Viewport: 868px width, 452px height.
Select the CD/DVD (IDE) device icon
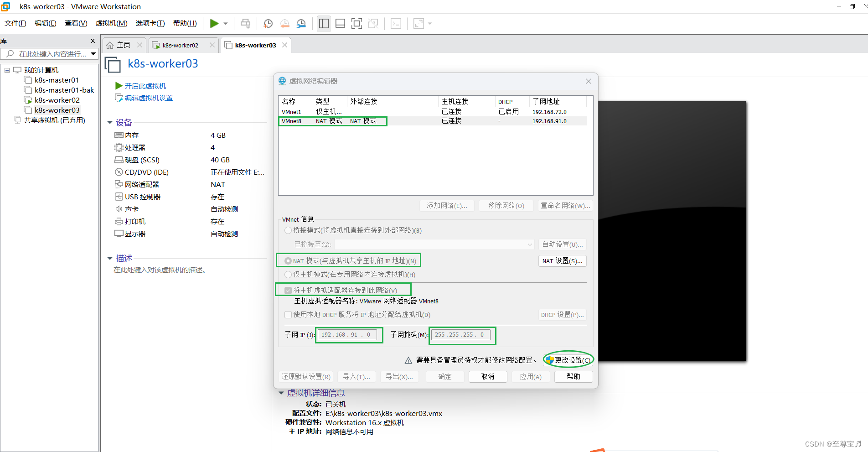pos(119,172)
